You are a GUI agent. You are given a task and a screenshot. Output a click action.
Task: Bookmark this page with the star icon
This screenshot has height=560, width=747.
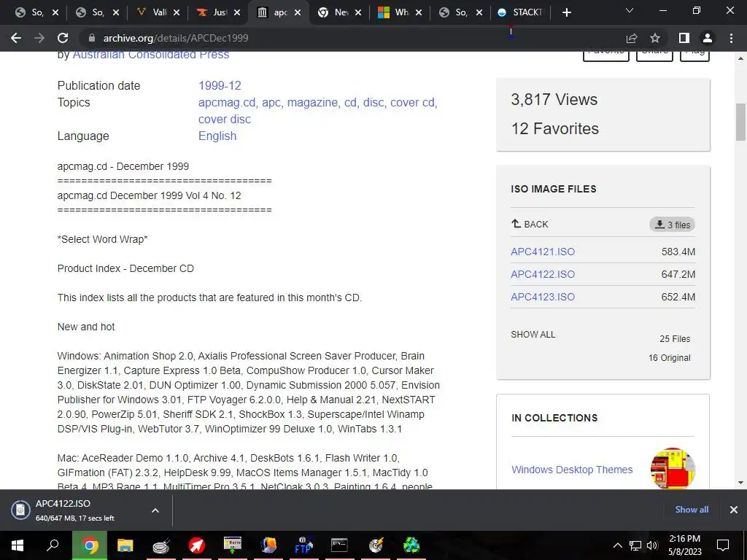pyautogui.click(x=655, y=38)
